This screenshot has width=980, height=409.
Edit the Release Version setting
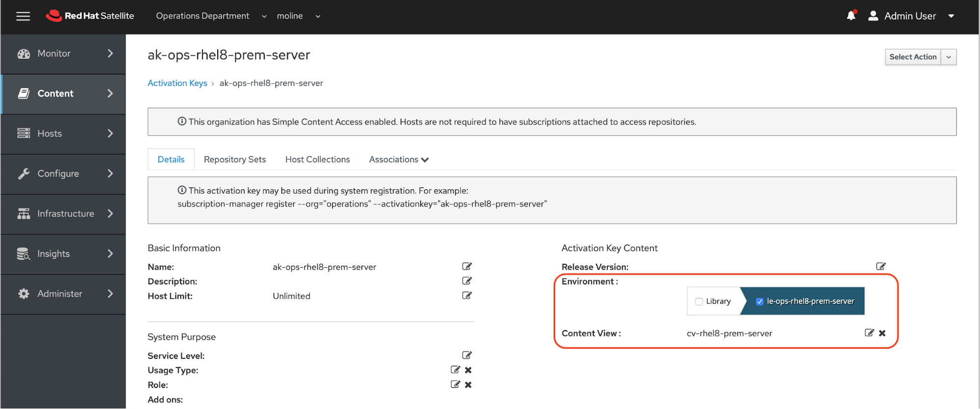point(881,266)
